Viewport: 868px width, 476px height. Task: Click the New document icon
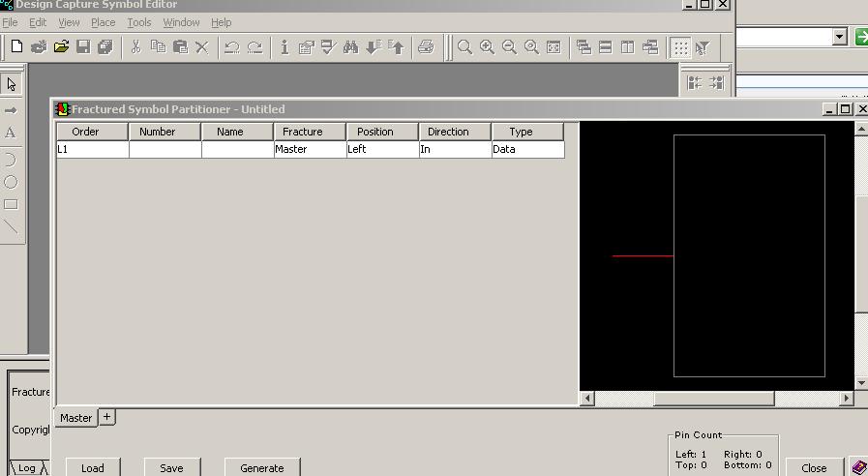click(16, 47)
